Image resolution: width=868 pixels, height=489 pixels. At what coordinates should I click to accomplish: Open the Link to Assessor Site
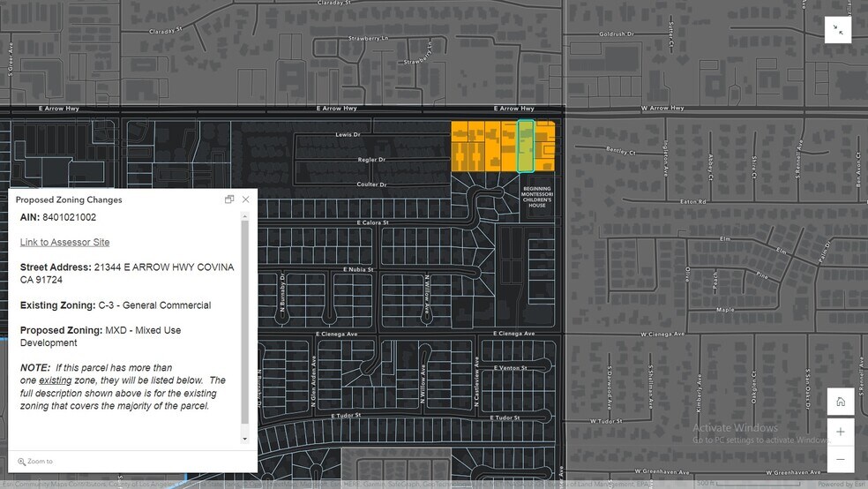64,242
